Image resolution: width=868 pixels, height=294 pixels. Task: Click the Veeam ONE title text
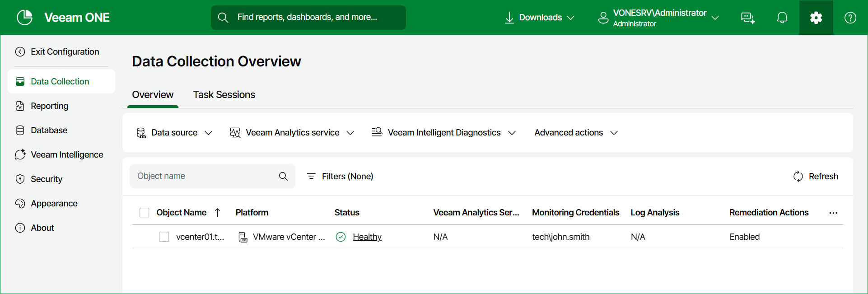tap(77, 18)
